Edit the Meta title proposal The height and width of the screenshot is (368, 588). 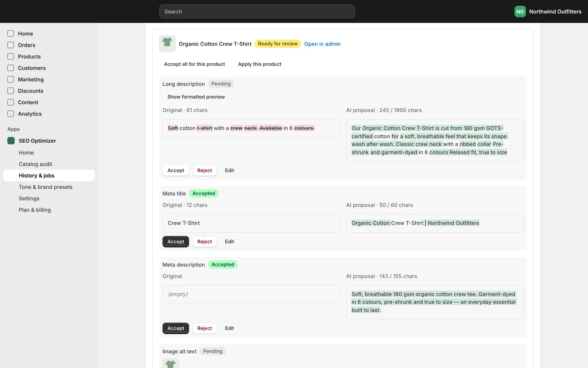[229, 242]
